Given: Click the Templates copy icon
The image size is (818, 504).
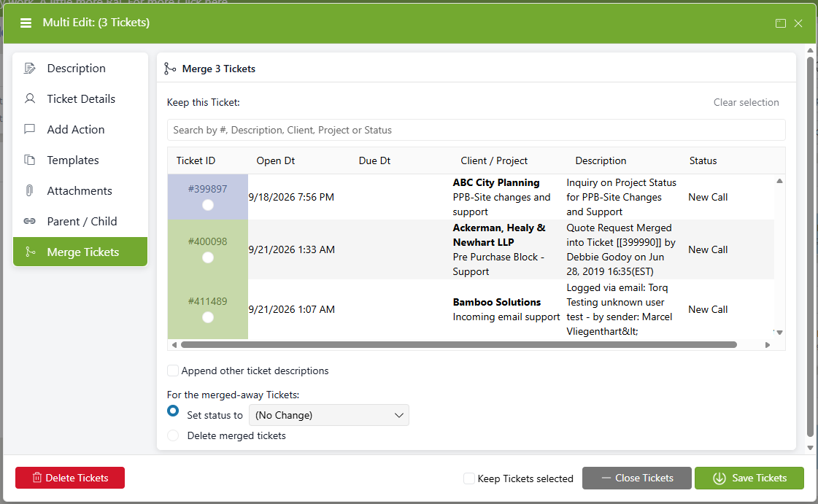Looking at the screenshot, I should tap(30, 160).
